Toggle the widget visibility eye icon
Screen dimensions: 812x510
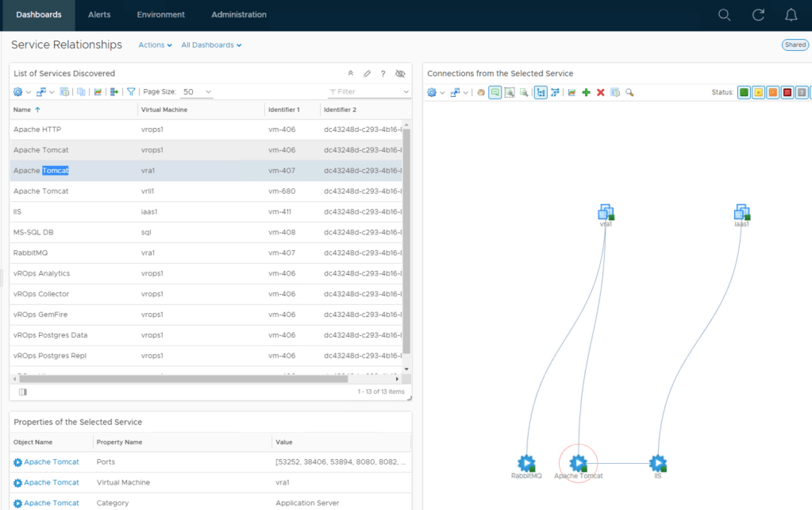tap(400, 74)
